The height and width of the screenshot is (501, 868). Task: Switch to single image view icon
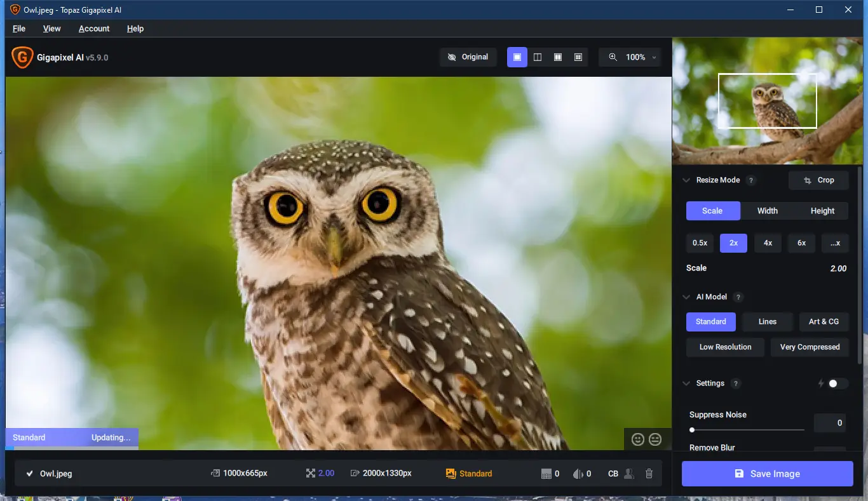(x=517, y=57)
